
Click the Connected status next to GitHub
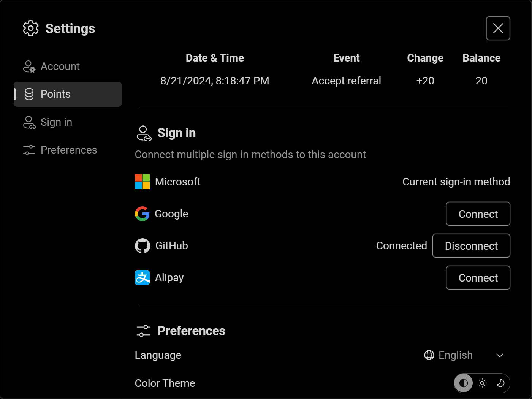coord(402,246)
